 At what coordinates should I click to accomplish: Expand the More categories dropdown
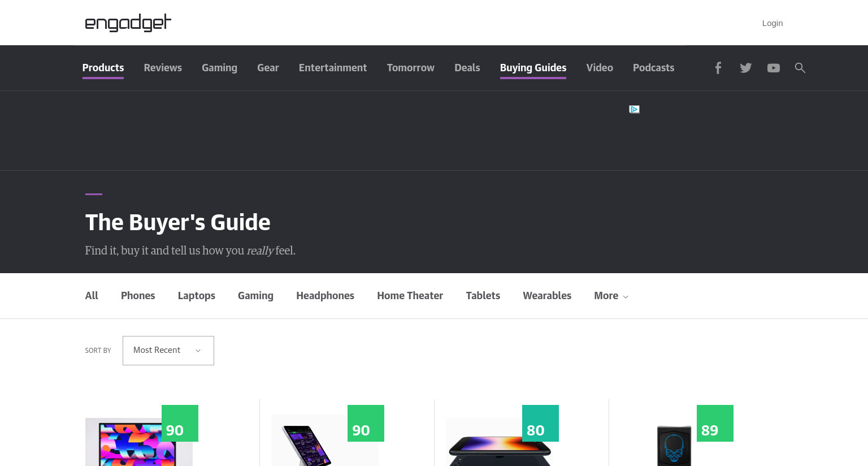tap(611, 296)
